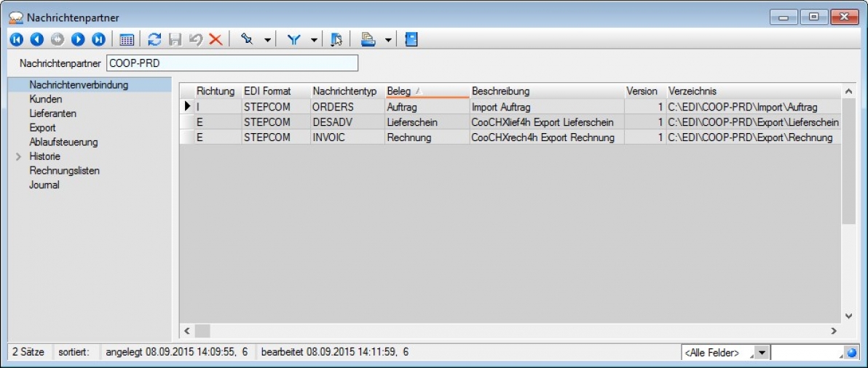Click 'CooCHXlief4h Export Lieferschein' cell

[x=547, y=122]
